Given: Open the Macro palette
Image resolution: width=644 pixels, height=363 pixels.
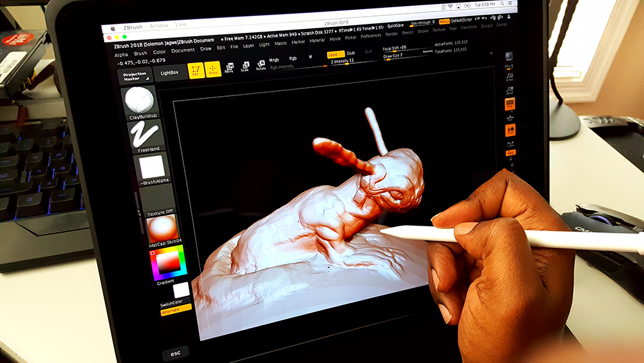Looking at the screenshot, I should point(281,43).
